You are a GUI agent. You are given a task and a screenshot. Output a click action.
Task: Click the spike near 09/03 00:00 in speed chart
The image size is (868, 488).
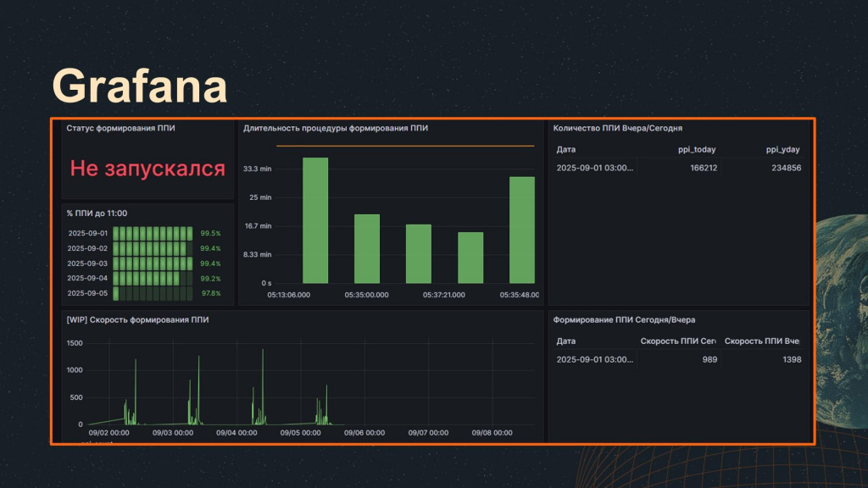coord(198,390)
